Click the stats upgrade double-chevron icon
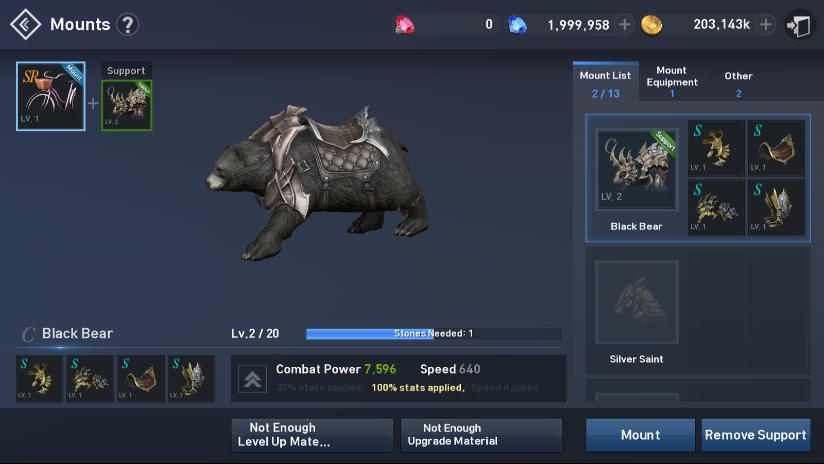This screenshot has width=824, height=464. pyautogui.click(x=253, y=378)
